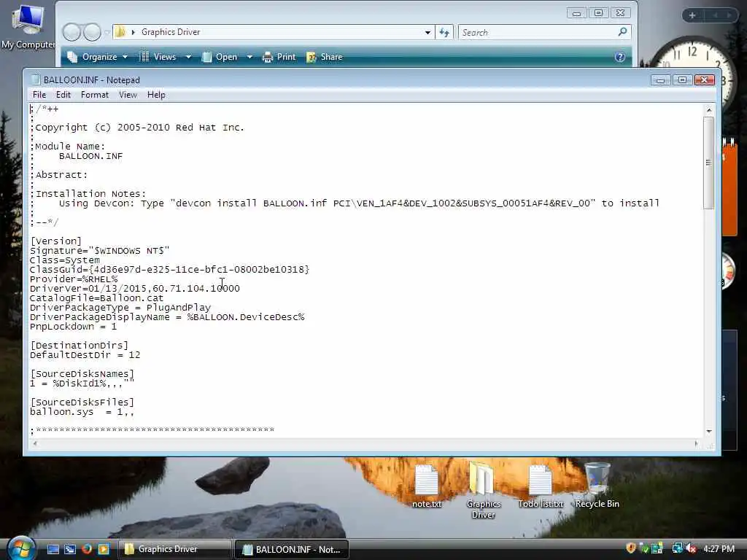Open the Help menu in Notepad

156,95
